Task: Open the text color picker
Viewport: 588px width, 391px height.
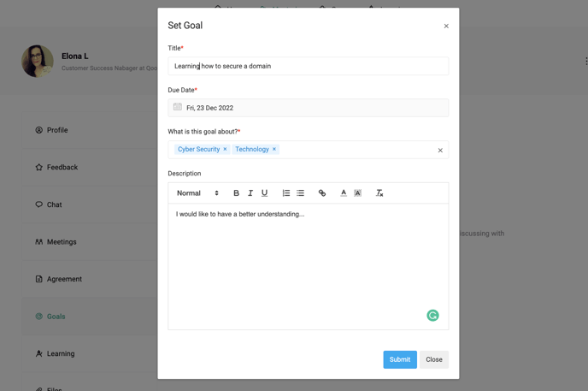Action: 344,193
